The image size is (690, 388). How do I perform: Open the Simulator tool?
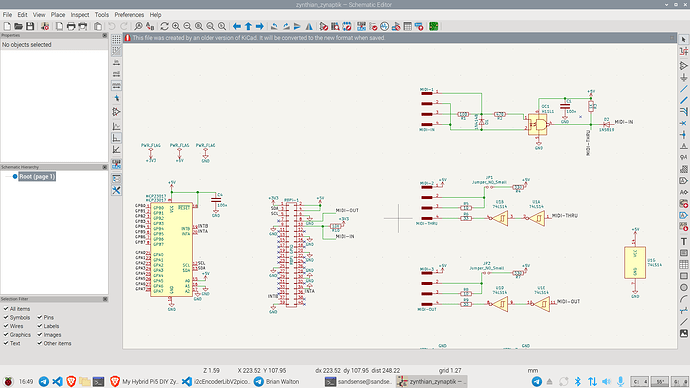pyautogui.click(x=385, y=26)
